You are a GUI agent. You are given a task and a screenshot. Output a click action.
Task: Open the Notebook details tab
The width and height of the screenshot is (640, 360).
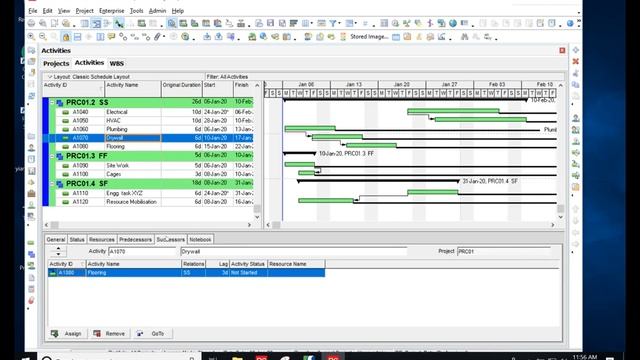200,240
